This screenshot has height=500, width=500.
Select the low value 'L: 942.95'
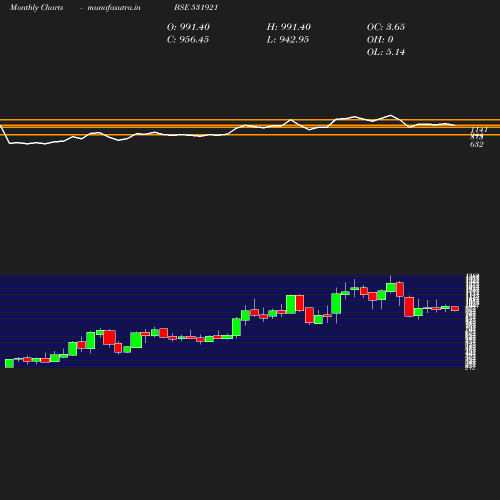tap(288, 40)
